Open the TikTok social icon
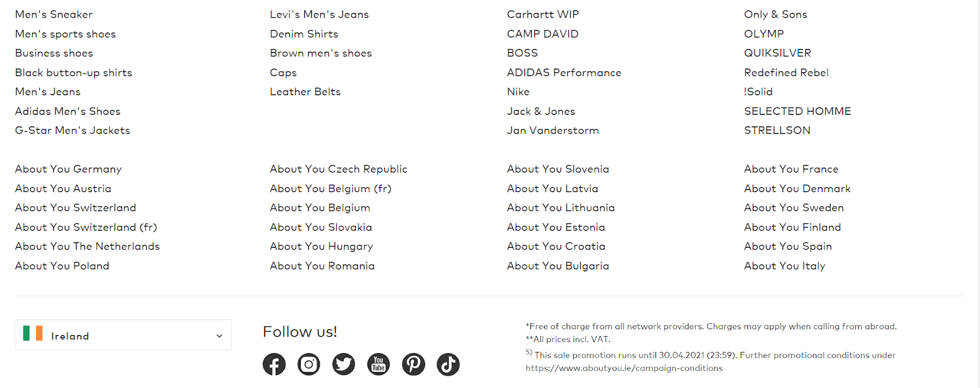 pyautogui.click(x=448, y=364)
